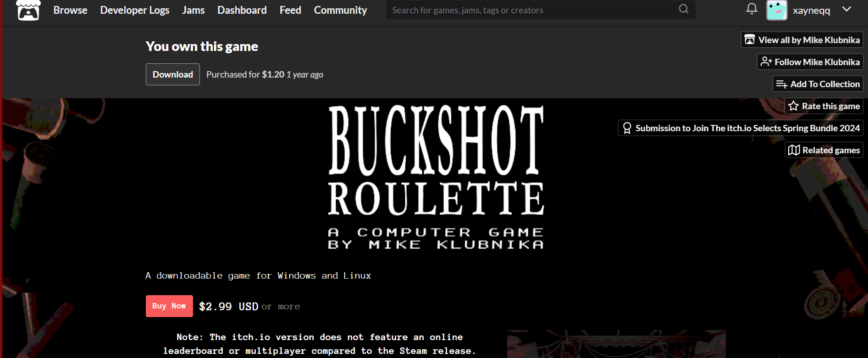Open Related games
868x358 pixels.
[x=824, y=150]
